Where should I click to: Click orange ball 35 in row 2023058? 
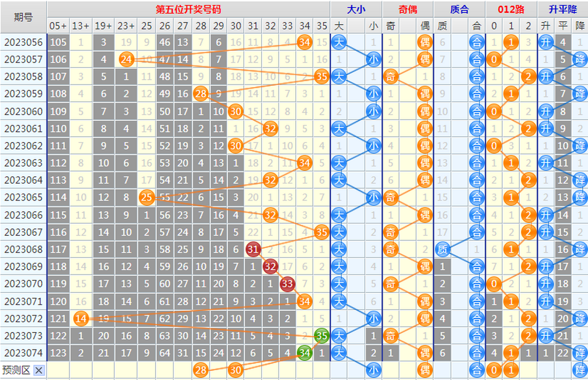(x=321, y=77)
